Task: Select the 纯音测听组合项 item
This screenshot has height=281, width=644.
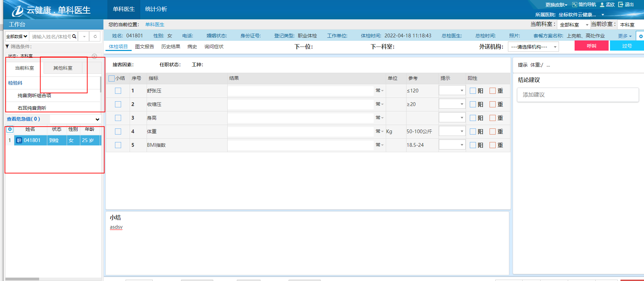Action: (x=34, y=95)
